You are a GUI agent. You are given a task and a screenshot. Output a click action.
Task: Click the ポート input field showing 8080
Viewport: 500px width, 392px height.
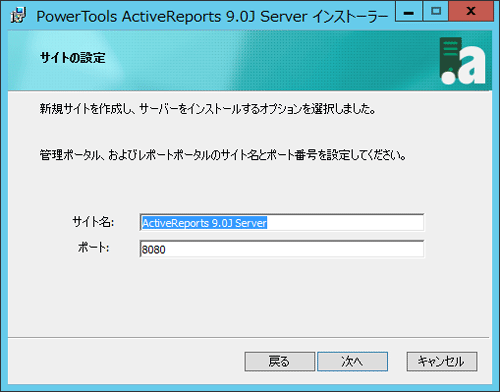[x=282, y=249]
